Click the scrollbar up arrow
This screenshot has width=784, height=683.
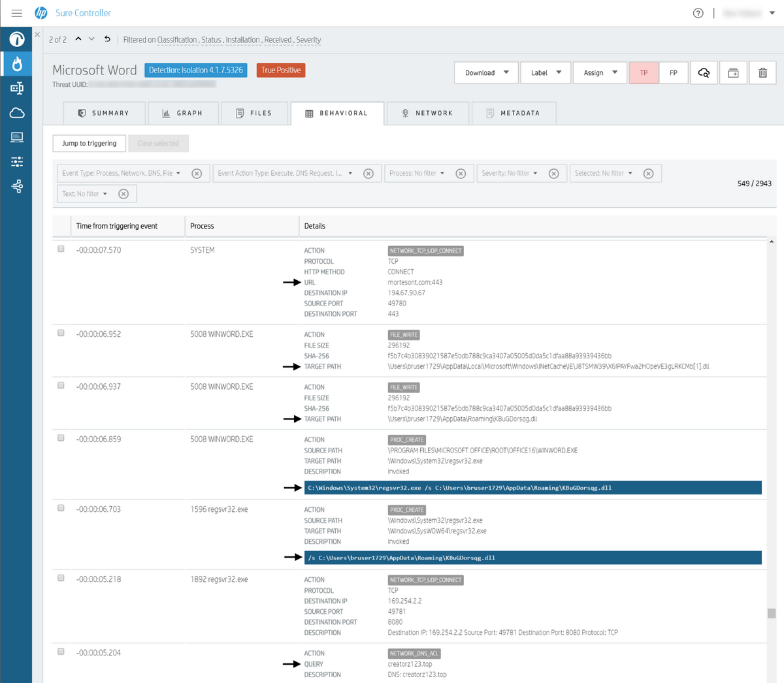772,242
